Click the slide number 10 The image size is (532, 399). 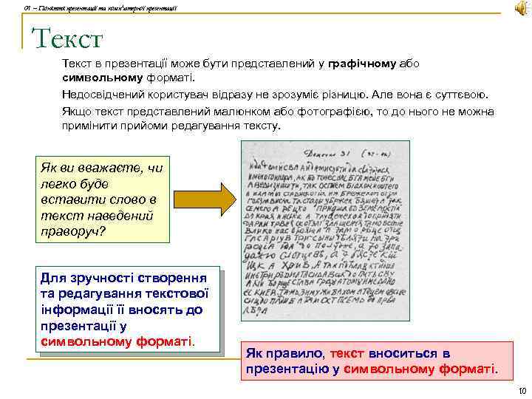[x=522, y=391]
